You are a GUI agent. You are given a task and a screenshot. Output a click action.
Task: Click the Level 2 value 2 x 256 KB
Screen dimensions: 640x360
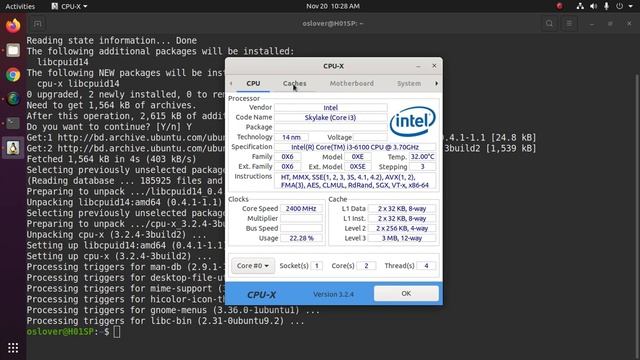402,229
